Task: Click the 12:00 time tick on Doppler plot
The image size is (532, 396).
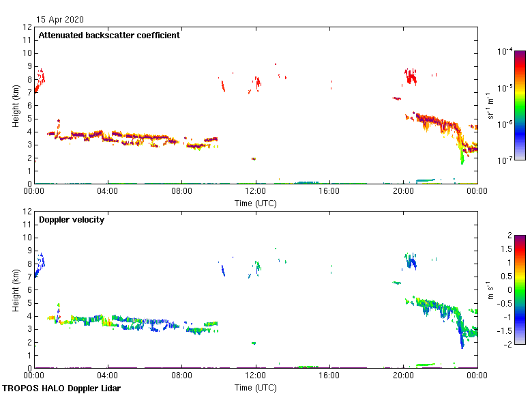Action: click(256, 376)
